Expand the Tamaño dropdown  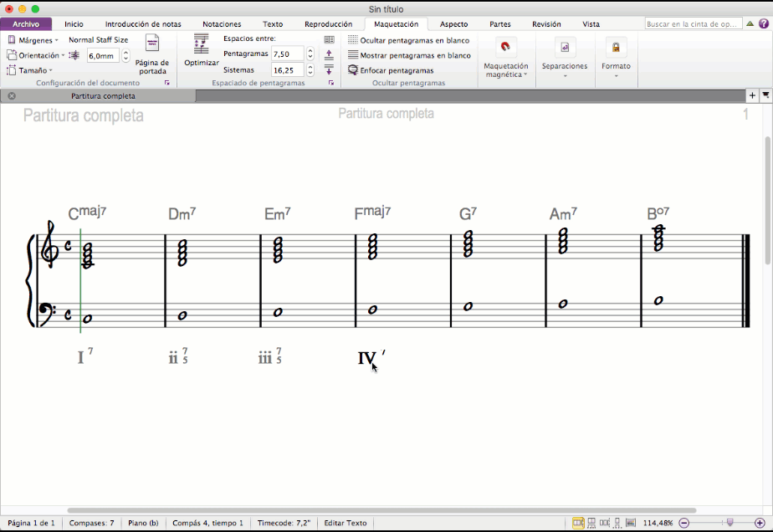pyautogui.click(x=32, y=70)
